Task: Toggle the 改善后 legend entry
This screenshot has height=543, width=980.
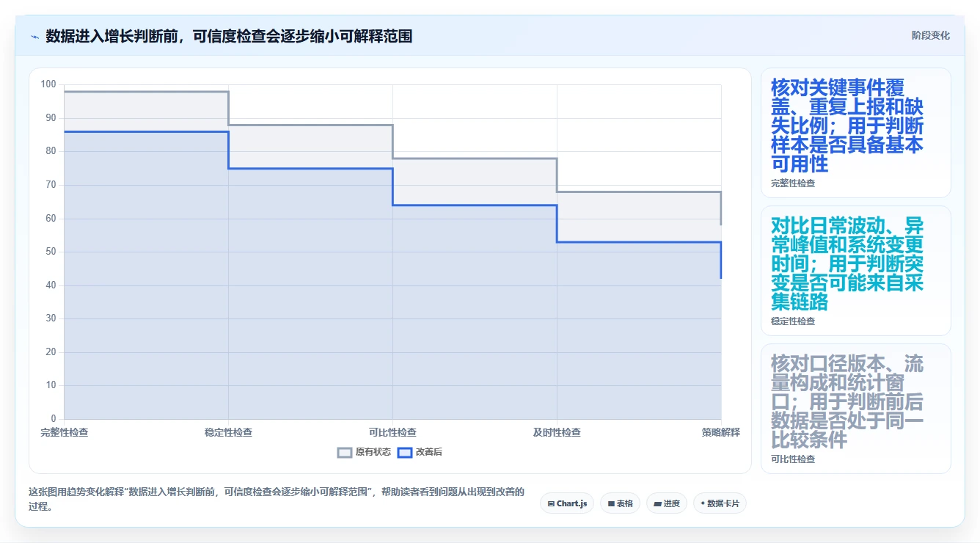Action: coord(420,452)
